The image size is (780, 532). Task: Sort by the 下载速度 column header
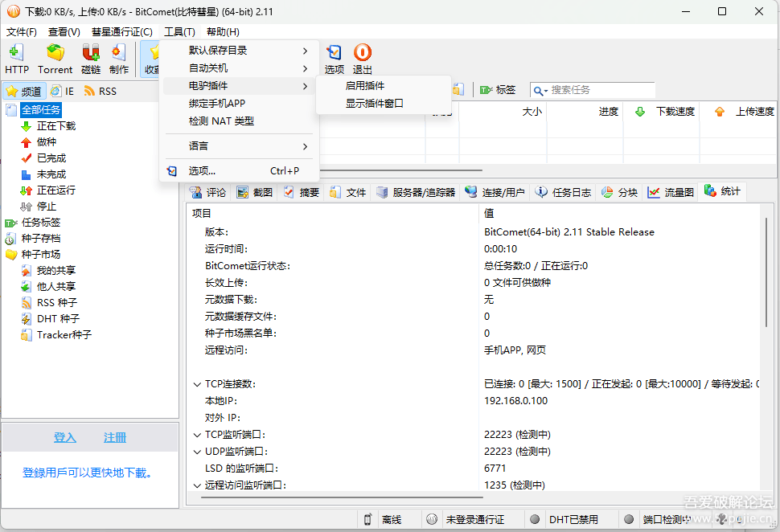coord(662,112)
